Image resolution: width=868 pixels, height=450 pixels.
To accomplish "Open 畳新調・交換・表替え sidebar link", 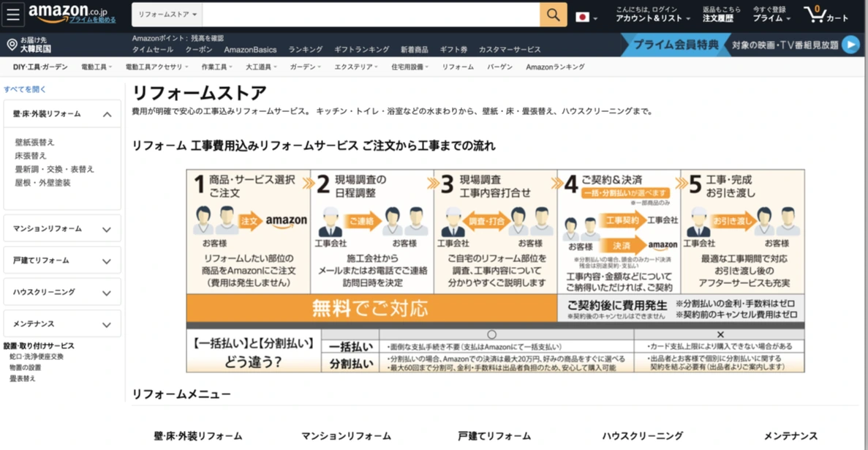I will [54, 169].
